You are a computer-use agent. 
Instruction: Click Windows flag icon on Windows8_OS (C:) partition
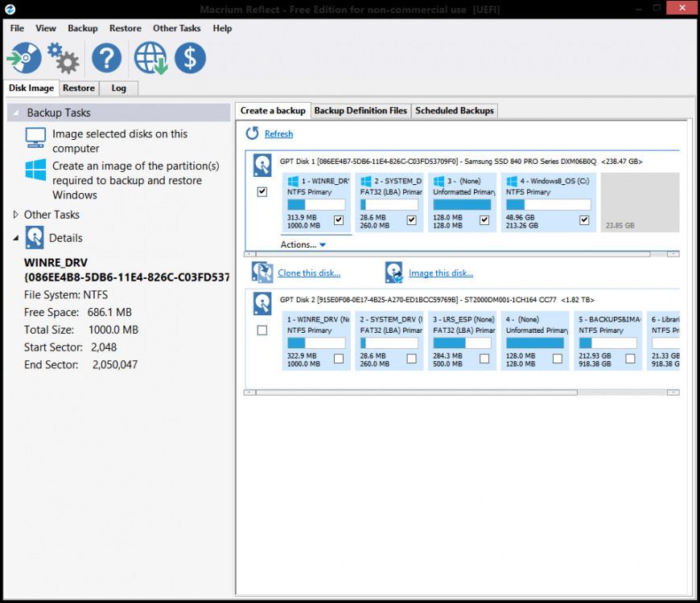512,181
